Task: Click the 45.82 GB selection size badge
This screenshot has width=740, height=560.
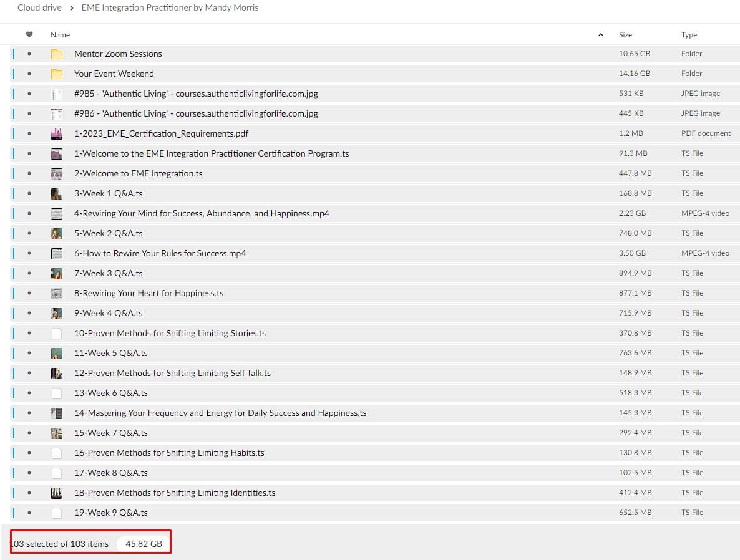Action: coord(144,544)
